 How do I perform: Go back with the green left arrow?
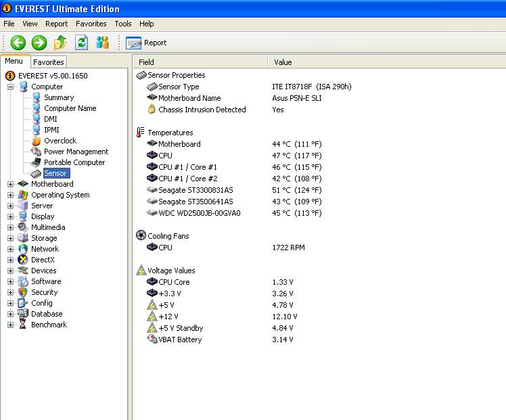point(18,43)
